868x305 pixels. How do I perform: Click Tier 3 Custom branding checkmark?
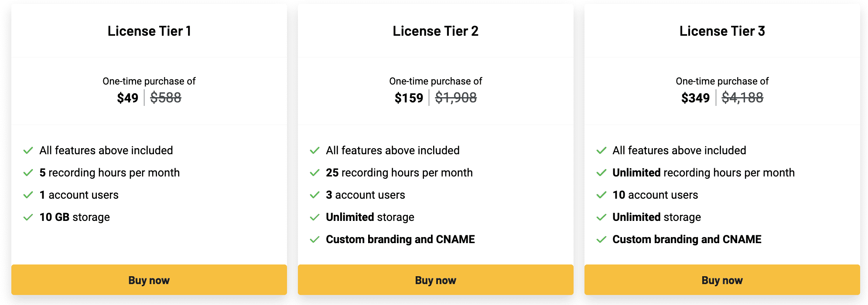point(601,240)
